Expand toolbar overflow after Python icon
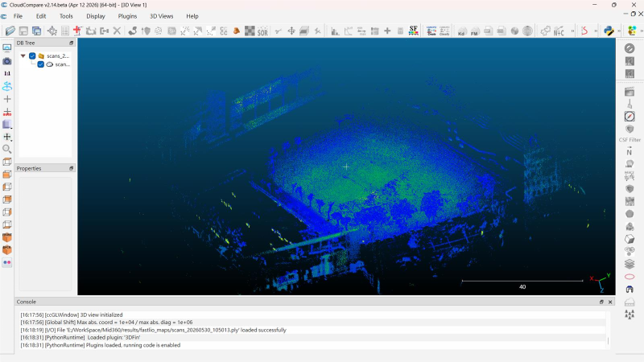644x362 pixels. point(619,31)
